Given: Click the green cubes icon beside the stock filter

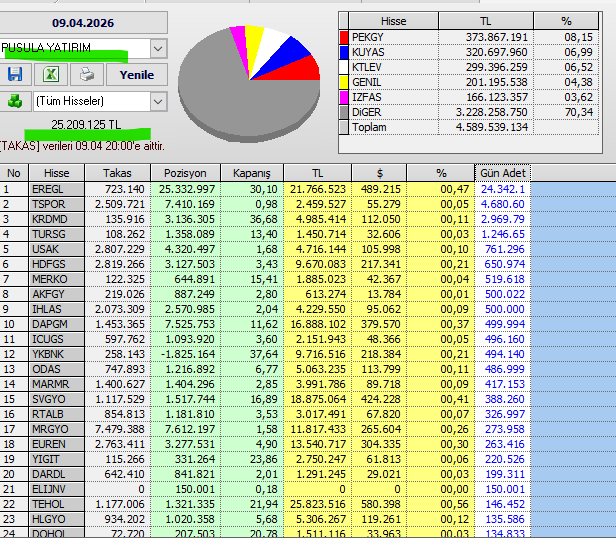Looking at the screenshot, I should pyautogui.click(x=15, y=101).
